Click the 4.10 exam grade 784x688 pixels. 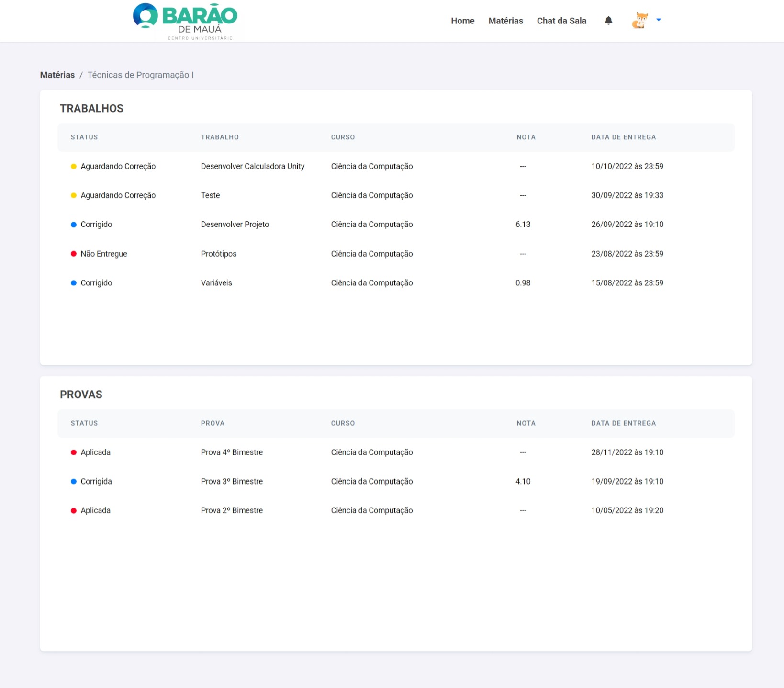[x=523, y=481]
